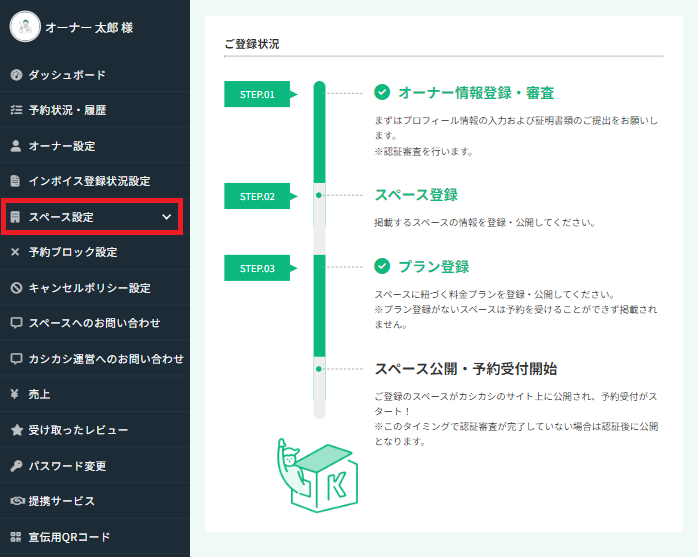698x557 pixels.
Task: Click the オーナー設定 person icon
Action: (x=16, y=146)
